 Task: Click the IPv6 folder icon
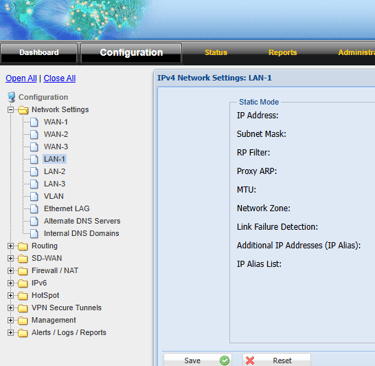tap(23, 283)
